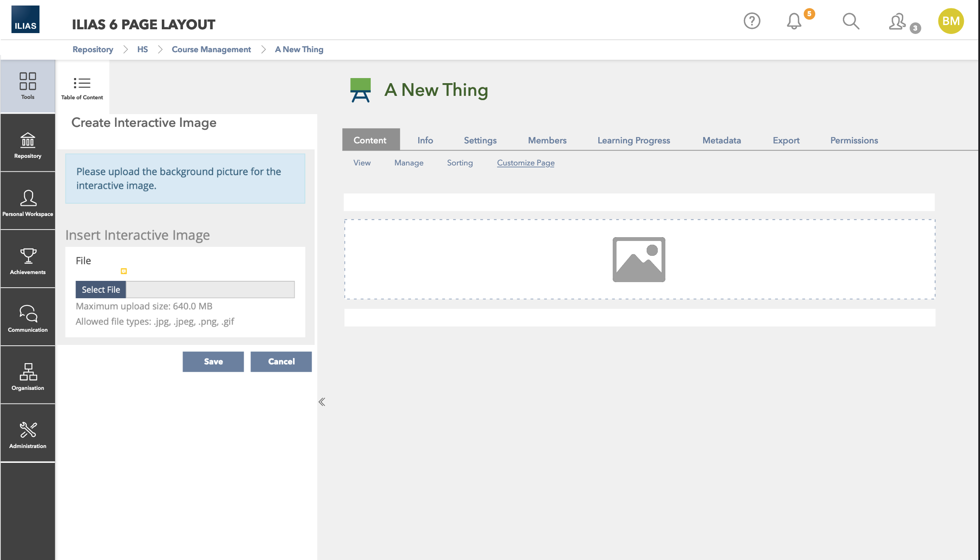The image size is (980, 560).
Task: Click the Save button
Action: point(213,361)
